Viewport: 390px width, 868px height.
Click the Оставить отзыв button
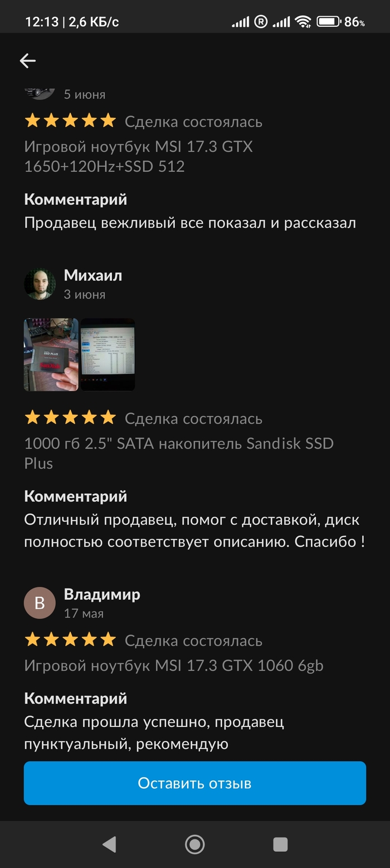click(195, 783)
